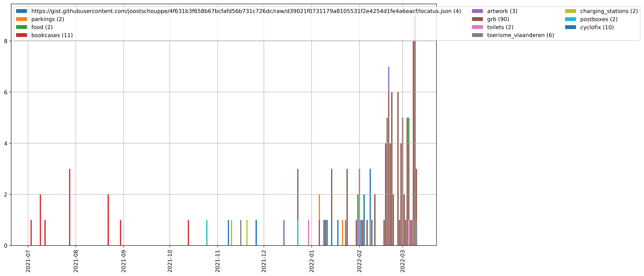Click the cyan postboxes bar before 2021-11
644x276 pixels.
coord(207,233)
